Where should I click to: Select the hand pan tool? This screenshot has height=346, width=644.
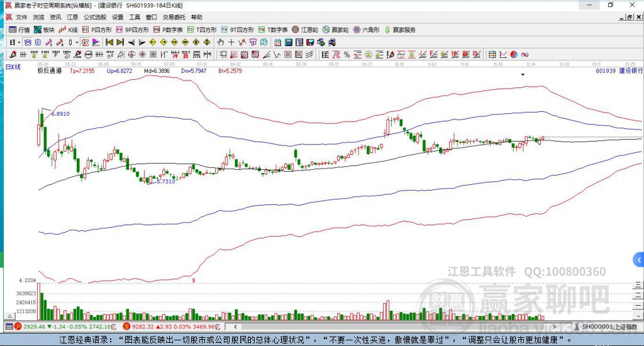click(221, 42)
